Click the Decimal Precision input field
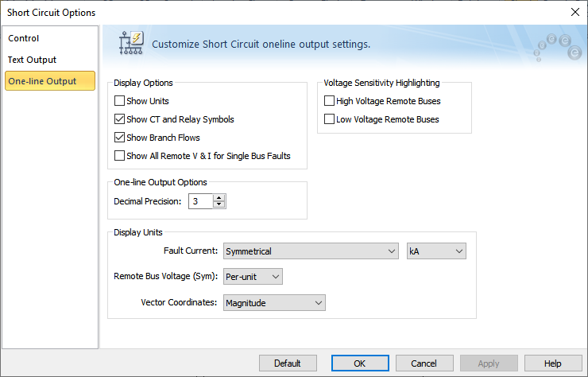The width and height of the screenshot is (588, 377). pyautogui.click(x=200, y=201)
